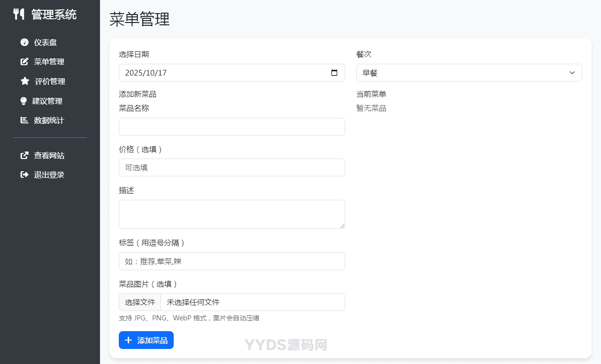Click the 菜单管理 edit icon in sidebar
Viewport: 601px width, 364px height.
(x=24, y=61)
